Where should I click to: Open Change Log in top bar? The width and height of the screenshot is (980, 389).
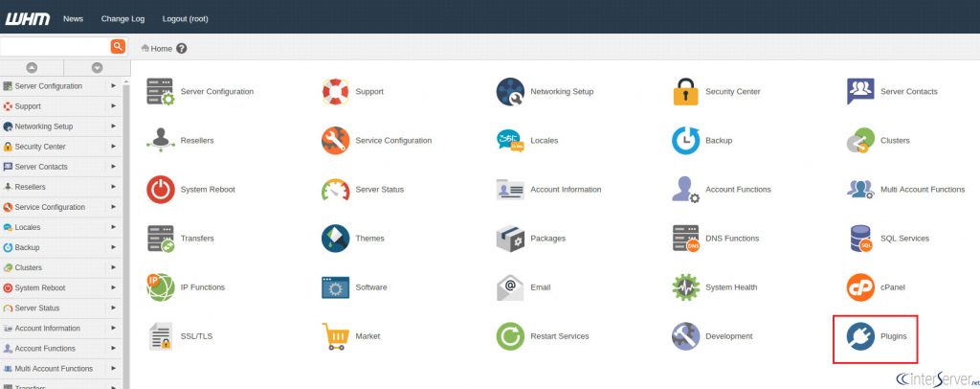(122, 19)
